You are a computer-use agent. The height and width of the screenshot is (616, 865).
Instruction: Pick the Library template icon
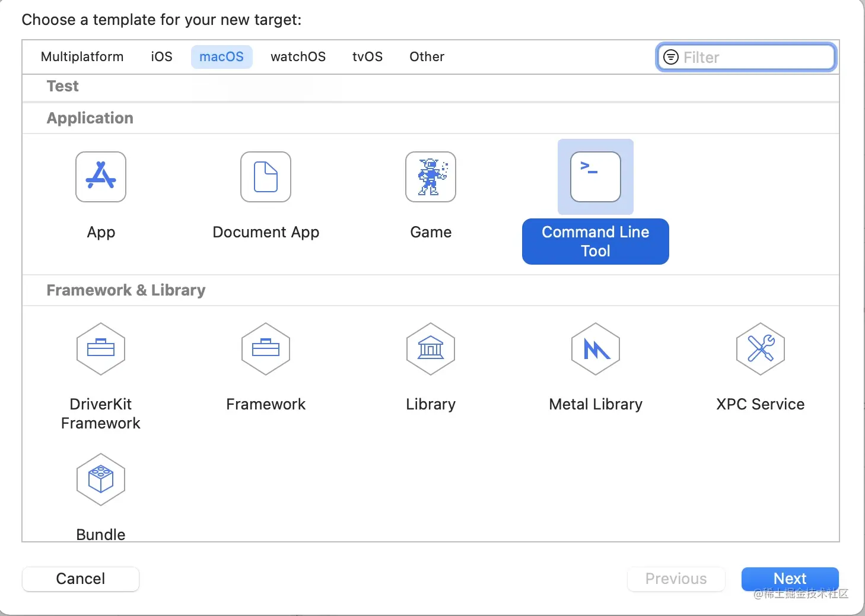(431, 349)
